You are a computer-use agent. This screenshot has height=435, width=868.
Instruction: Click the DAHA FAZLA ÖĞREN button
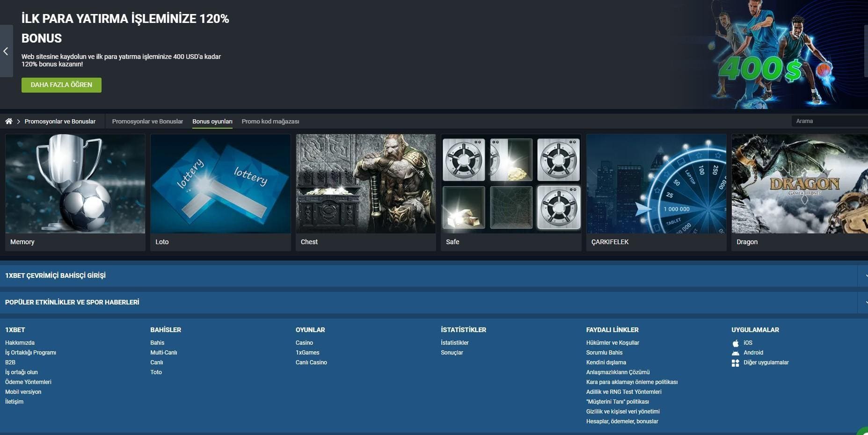coord(61,85)
